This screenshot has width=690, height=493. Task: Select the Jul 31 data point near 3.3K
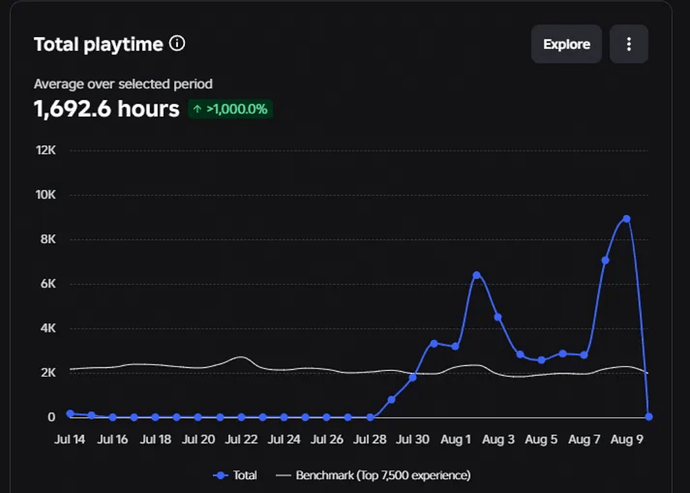[434, 343]
